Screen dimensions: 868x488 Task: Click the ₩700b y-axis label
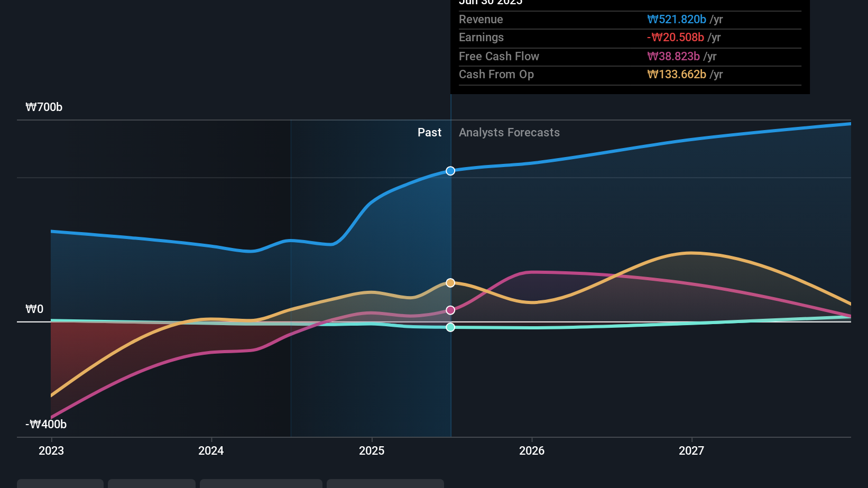coord(44,107)
